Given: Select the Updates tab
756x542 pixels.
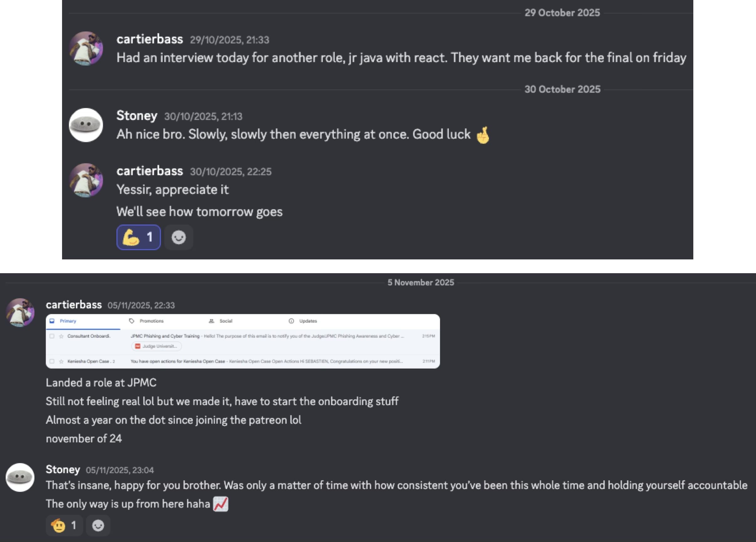Looking at the screenshot, I should pyautogui.click(x=307, y=321).
